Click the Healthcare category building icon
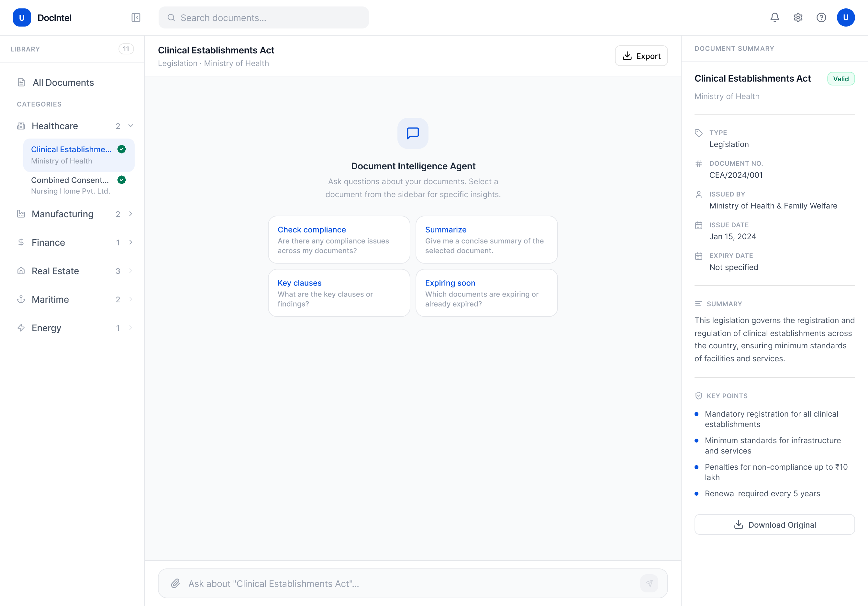 pyautogui.click(x=21, y=126)
